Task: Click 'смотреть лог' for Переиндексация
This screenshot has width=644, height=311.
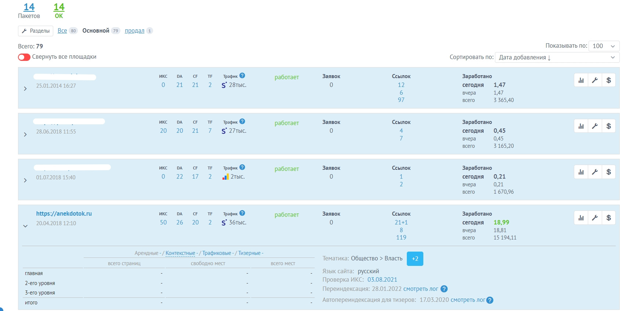Action: (x=421, y=289)
